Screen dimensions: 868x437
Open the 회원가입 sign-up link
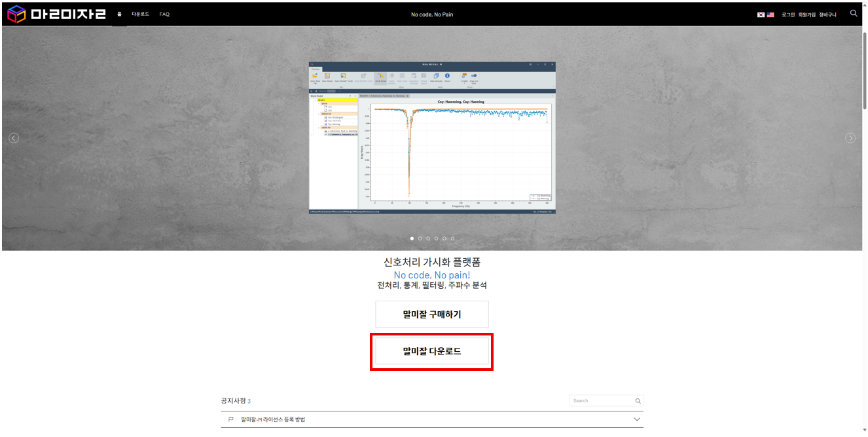[x=807, y=14]
